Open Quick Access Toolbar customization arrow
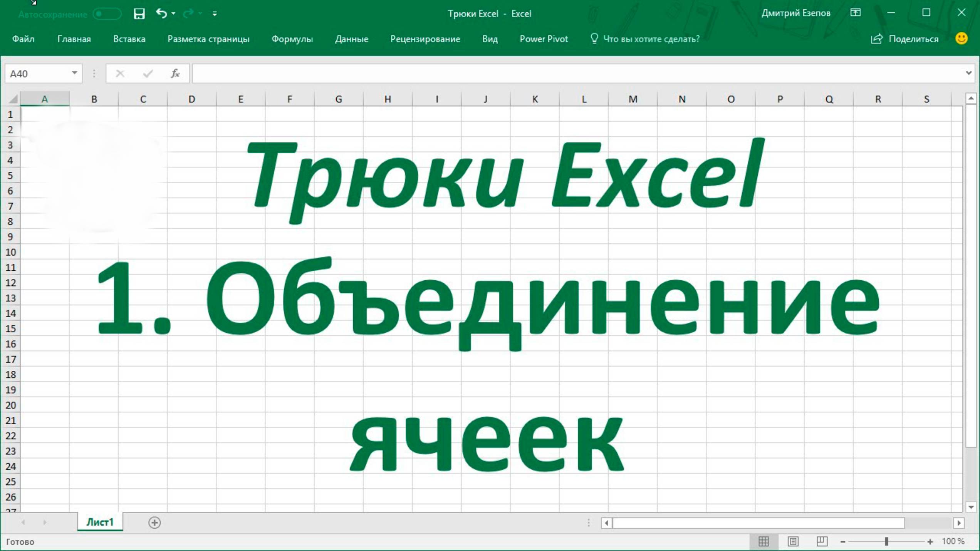Screen dimensions: 980x551 pyautogui.click(x=215, y=14)
